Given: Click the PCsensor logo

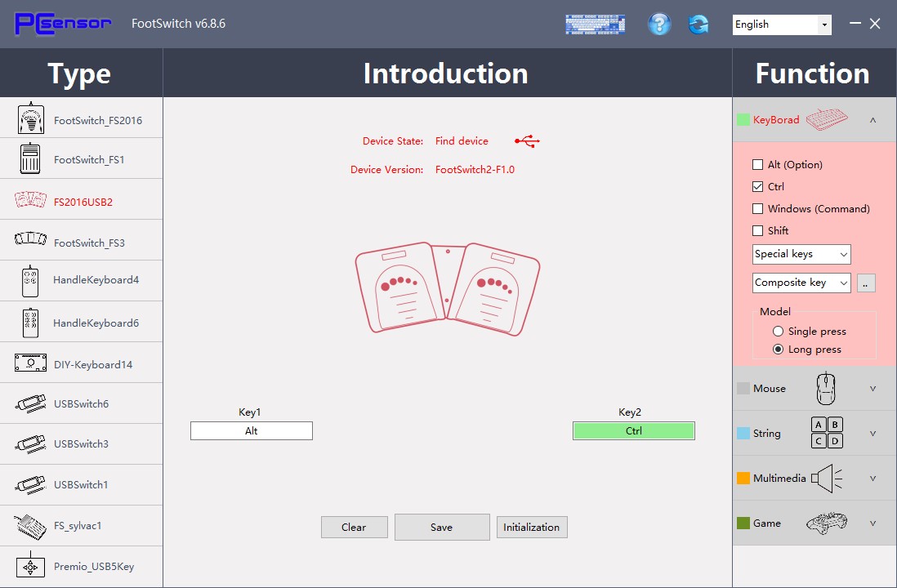Looking at the screenshot, I should click(63, 24).
